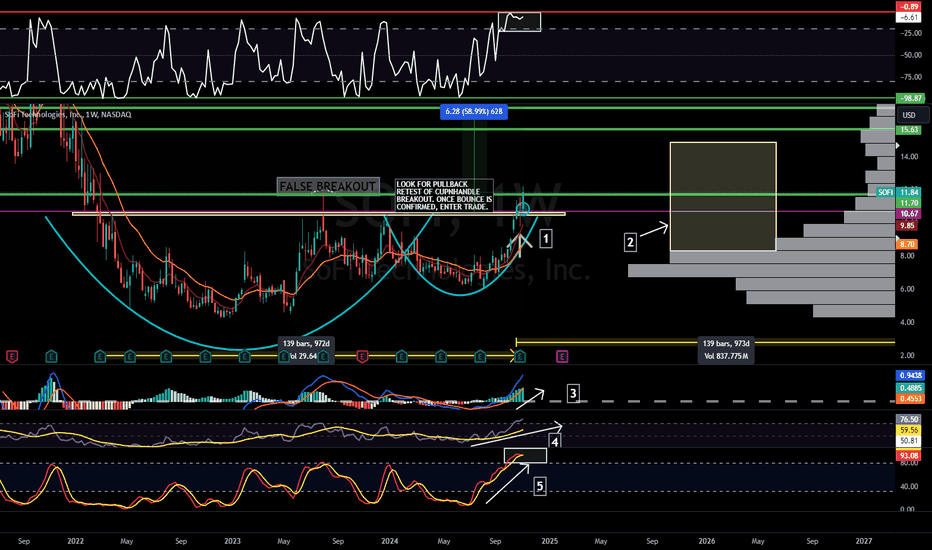This screenshot has width=932, height=550.
Task: Click the leftmost red earnings E marker
Action: (x=12, y=356)
